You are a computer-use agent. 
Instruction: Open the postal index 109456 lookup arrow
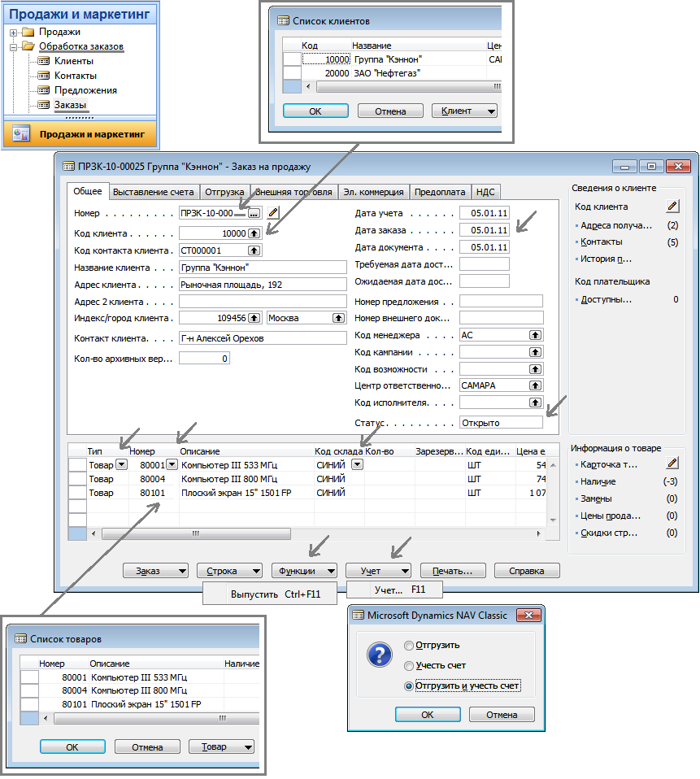[254, 318]
